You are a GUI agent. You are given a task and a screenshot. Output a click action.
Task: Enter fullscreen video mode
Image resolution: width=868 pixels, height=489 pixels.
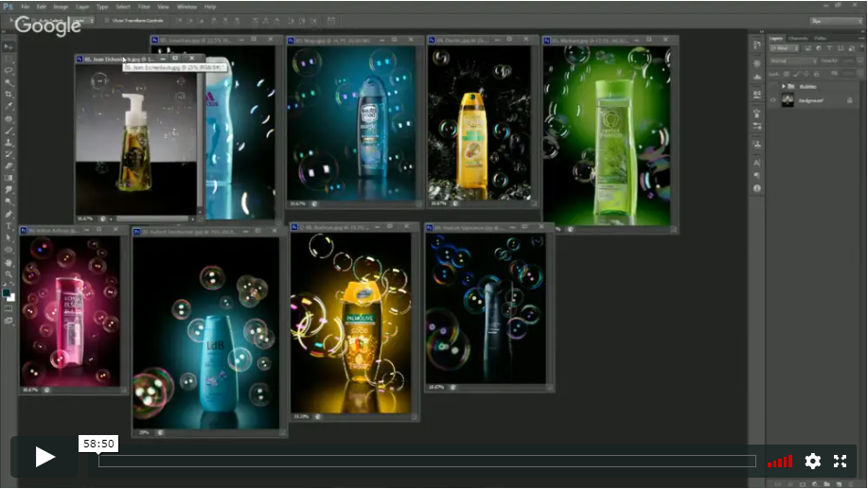[x=841, y=461]
